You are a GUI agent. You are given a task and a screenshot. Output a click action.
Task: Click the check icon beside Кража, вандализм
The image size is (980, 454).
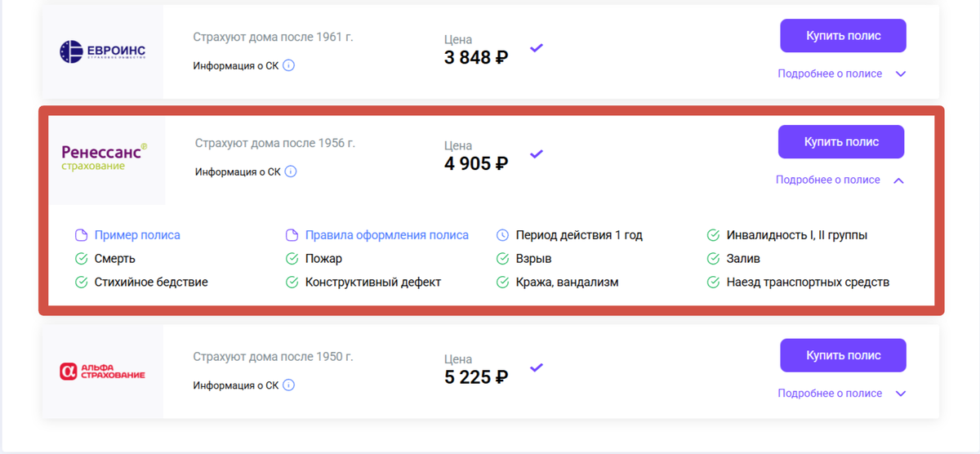[502, 283]
